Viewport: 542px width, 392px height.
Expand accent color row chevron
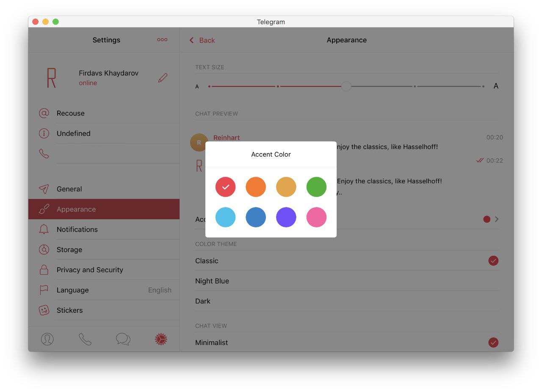click(497, 219)
